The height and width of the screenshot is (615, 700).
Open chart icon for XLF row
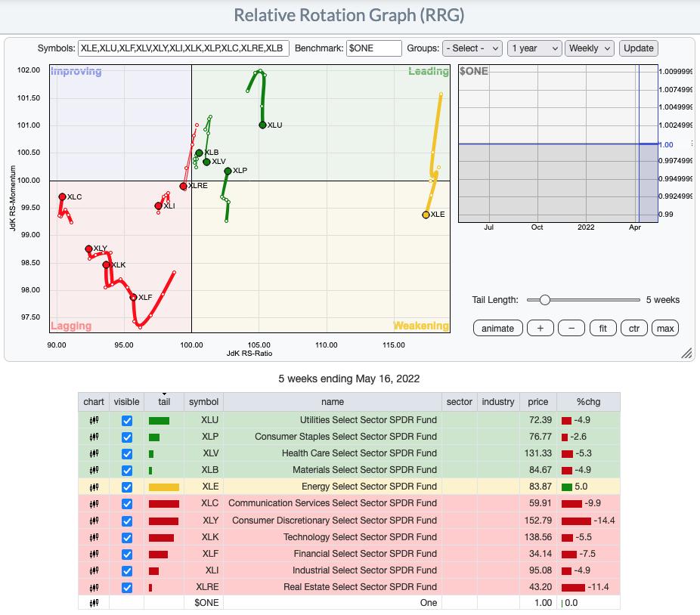(x=94, y=554)
